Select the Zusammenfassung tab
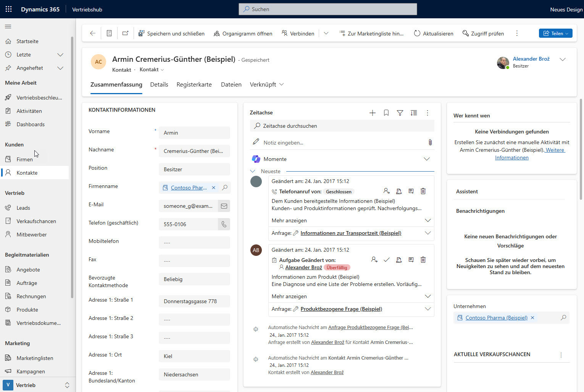Viewport: 584px width, 392px height. pos(116,85)
